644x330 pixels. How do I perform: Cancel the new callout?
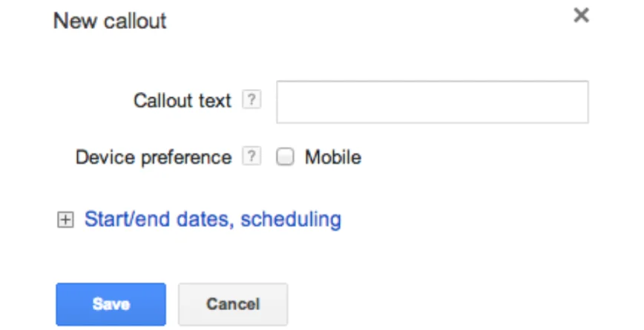point(233,304)
